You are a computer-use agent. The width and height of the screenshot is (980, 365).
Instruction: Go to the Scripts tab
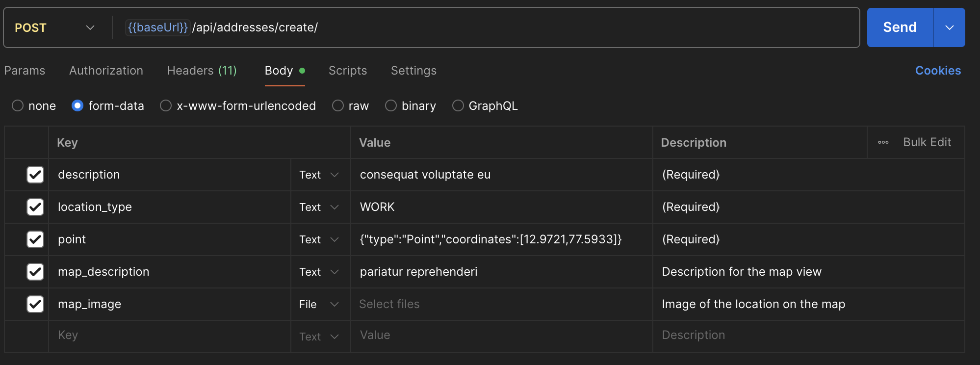pos(347,71)
